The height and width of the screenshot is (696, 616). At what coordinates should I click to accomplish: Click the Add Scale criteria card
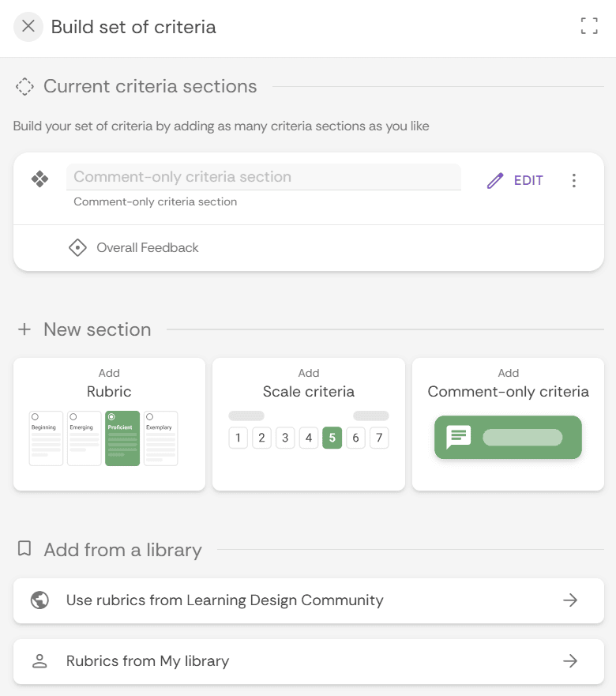308,423
